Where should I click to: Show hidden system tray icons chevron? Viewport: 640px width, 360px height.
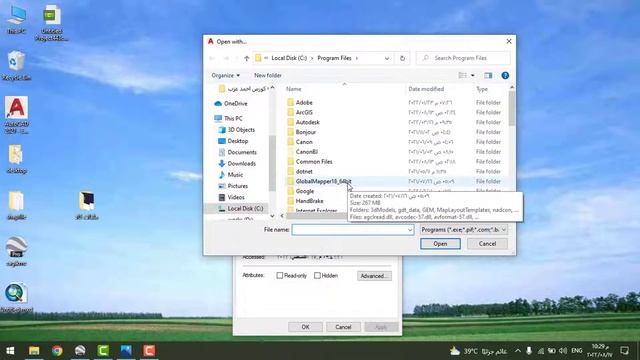518,351
